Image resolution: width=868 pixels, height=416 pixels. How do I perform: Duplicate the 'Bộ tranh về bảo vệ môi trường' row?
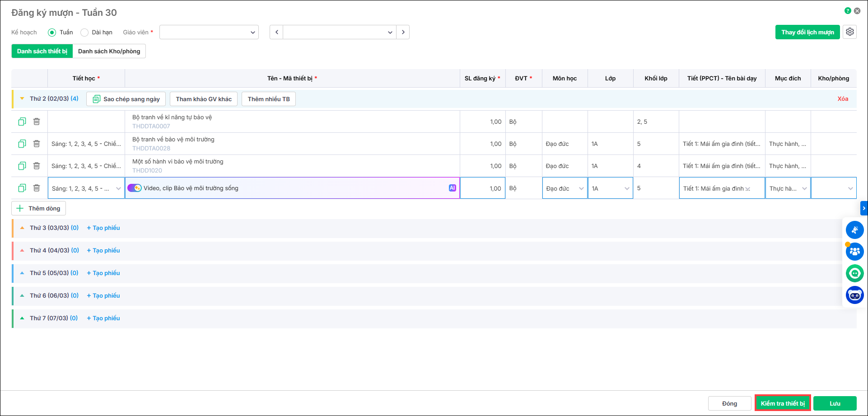coord(22,144)
